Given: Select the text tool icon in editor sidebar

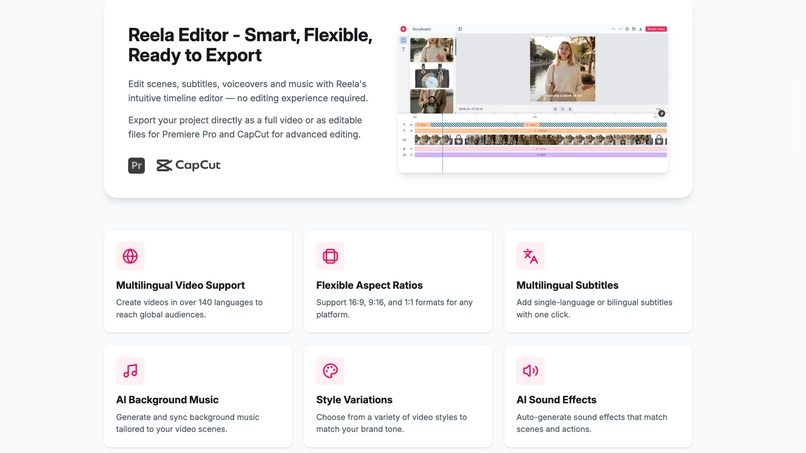Looking at the screenshot, I should 404,49.
